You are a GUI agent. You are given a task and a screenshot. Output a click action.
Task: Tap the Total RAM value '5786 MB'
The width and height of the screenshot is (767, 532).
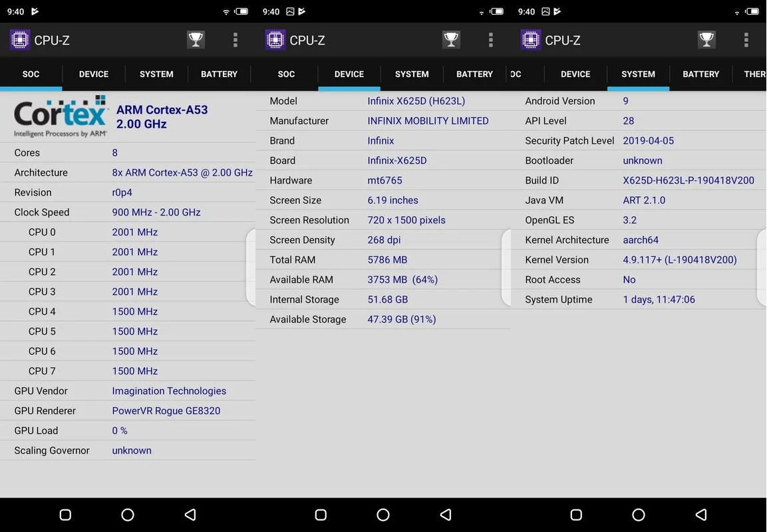(387, 259)
